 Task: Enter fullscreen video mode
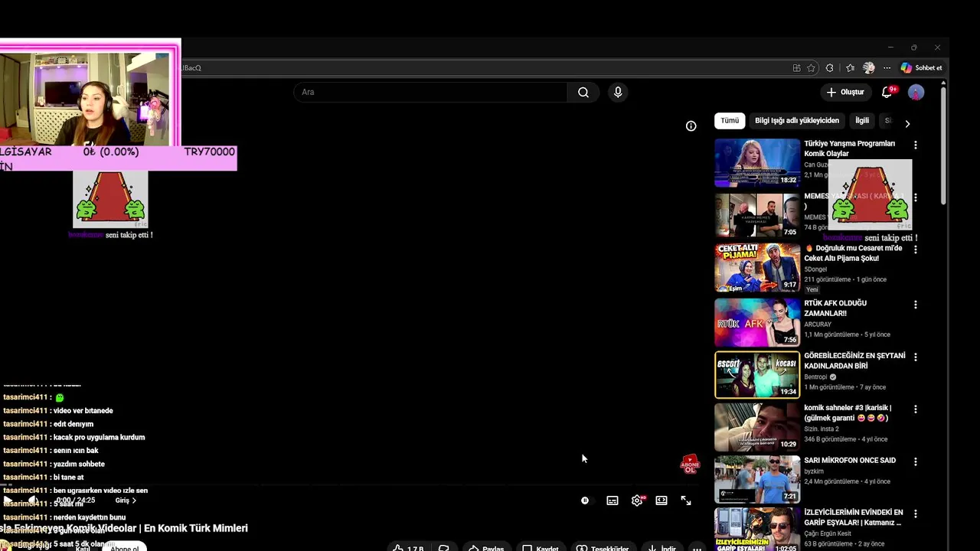(x=686, y=500)
